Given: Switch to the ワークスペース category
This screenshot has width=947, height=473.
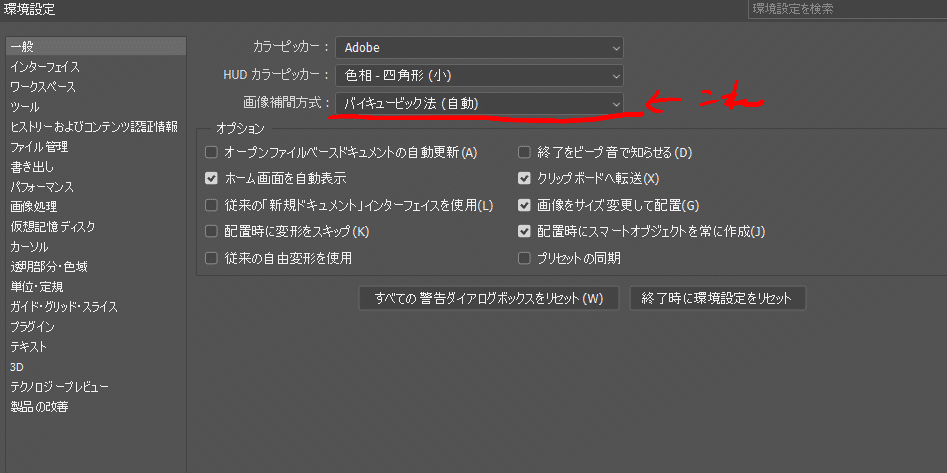Looking at the screenshot, I should coord(43,86).
